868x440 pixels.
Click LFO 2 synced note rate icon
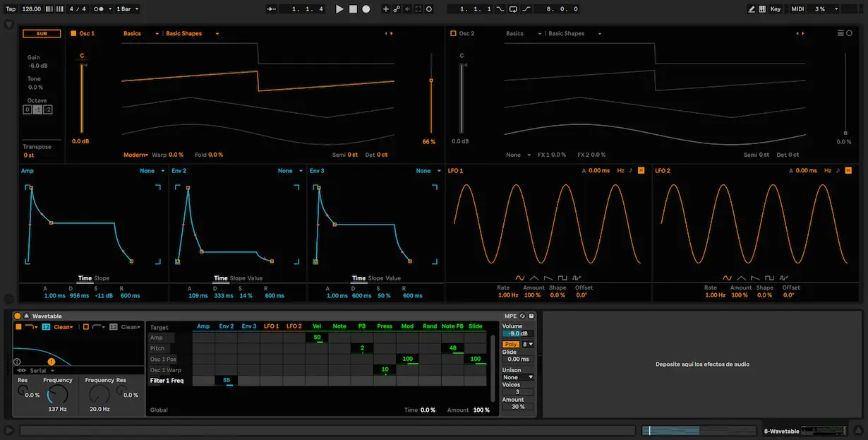[838, 170]
